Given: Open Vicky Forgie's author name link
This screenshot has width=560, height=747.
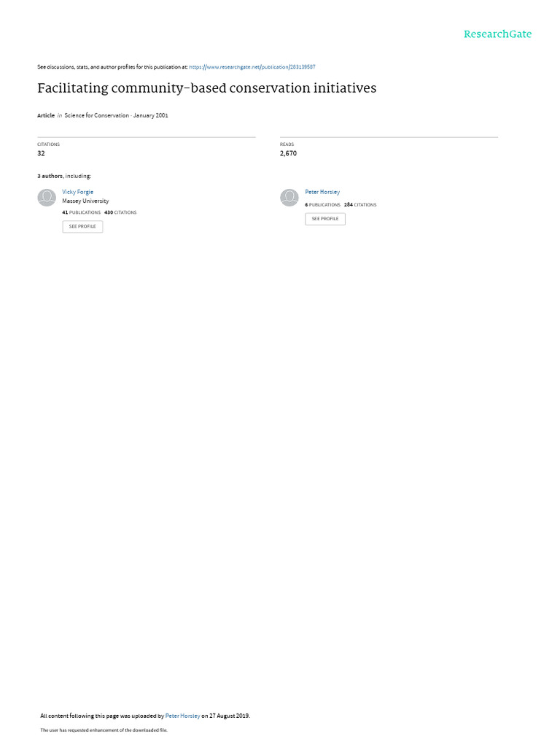Looking at the screenshot, I should (x=77, y=192).
